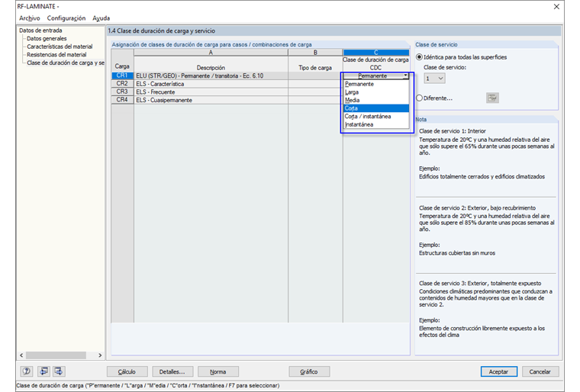Screen dimensions: 580x392
Task: Click column header B
Action: [x=315, y=53]
